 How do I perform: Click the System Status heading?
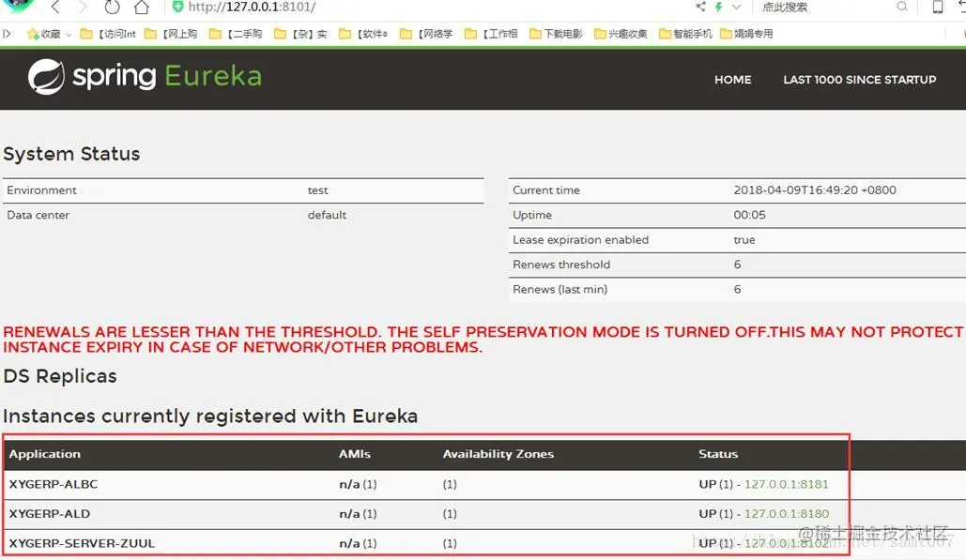(71, 154)
